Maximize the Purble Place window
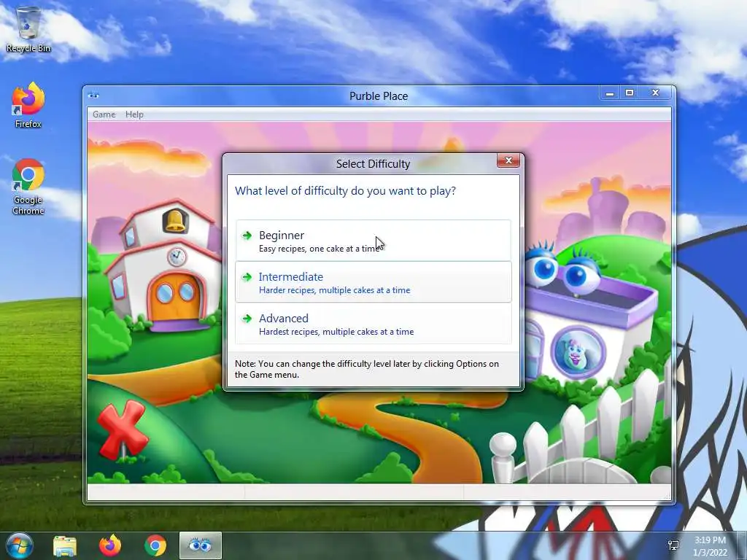747x560 pixels. [630, 93]
